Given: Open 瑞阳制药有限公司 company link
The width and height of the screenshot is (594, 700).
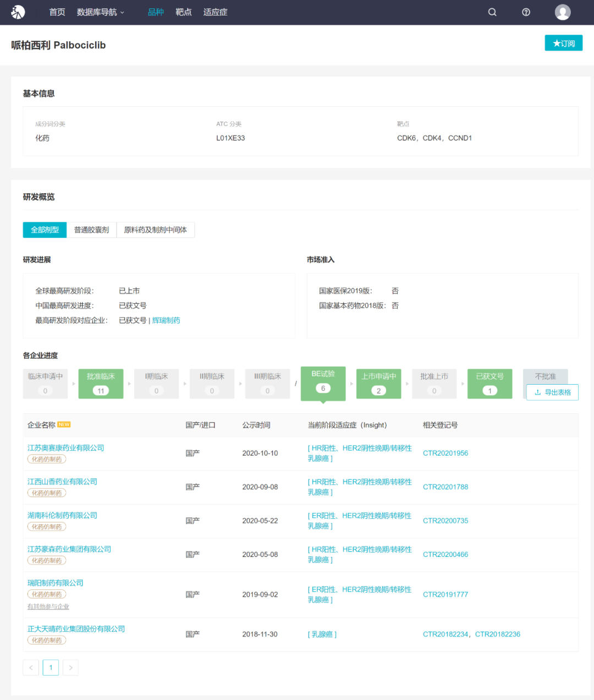Looking at the screenshot, I should point(56,583).
